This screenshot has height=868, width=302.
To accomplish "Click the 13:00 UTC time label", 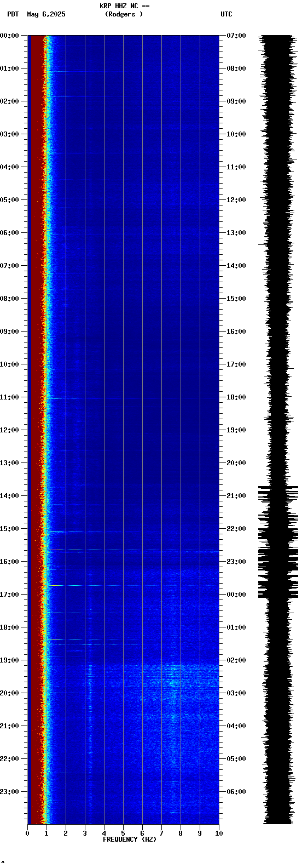I will click(236, 233).
